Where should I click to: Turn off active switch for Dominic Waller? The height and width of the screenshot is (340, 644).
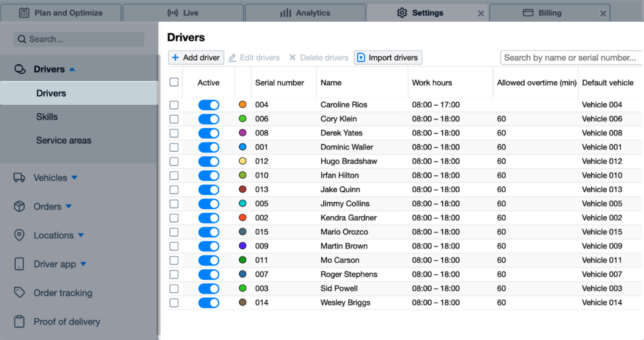[x=209, y=147]
